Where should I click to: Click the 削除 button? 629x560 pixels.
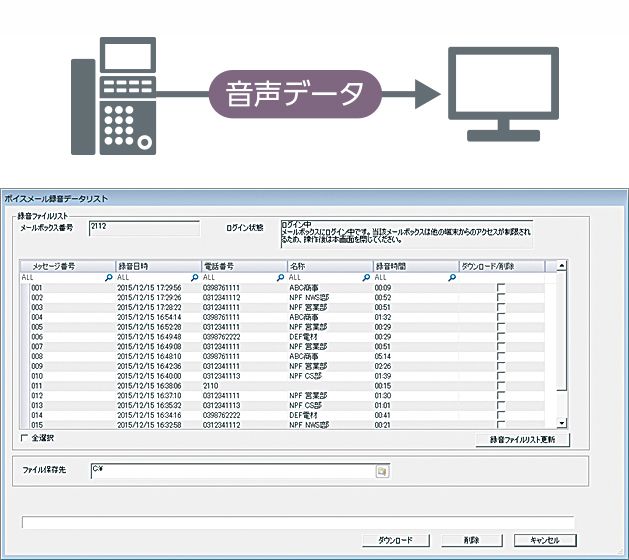pos(471,540)
